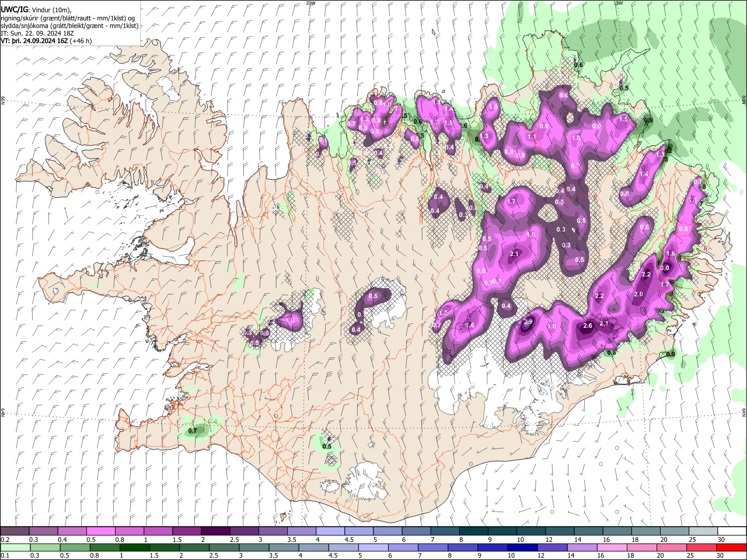Click the palest green 0.1 swatch in the rain legend

coord(15,547)
